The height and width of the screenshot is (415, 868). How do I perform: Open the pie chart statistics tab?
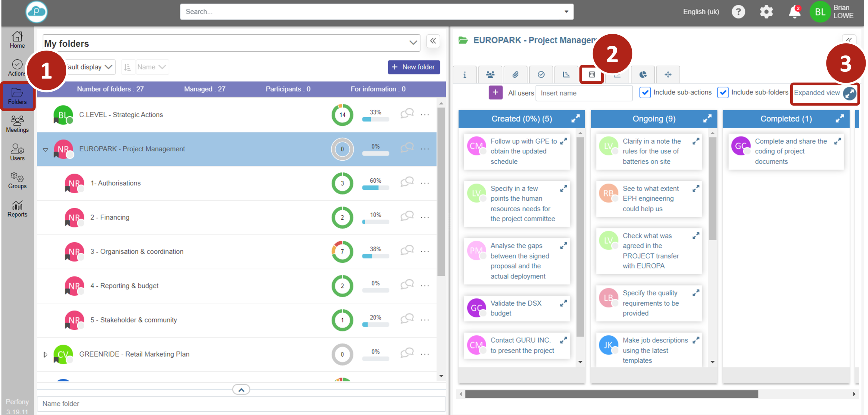pyautogui.click(x=643, y=74)
